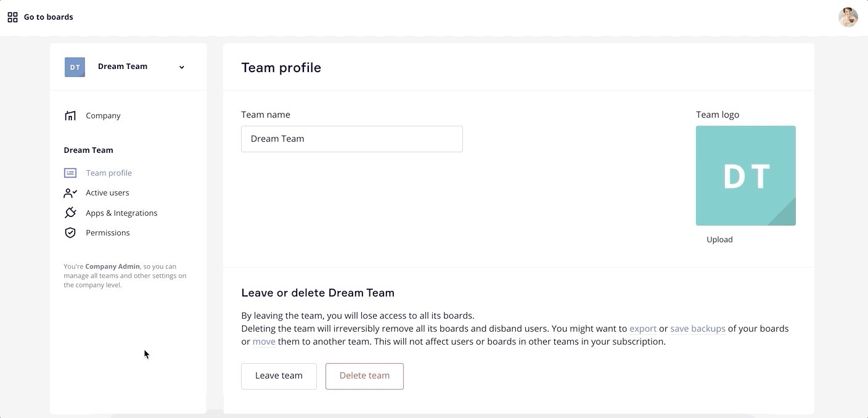The image size is (868, 418).
Task: Open the save backups link
Action: click(697, 329)
